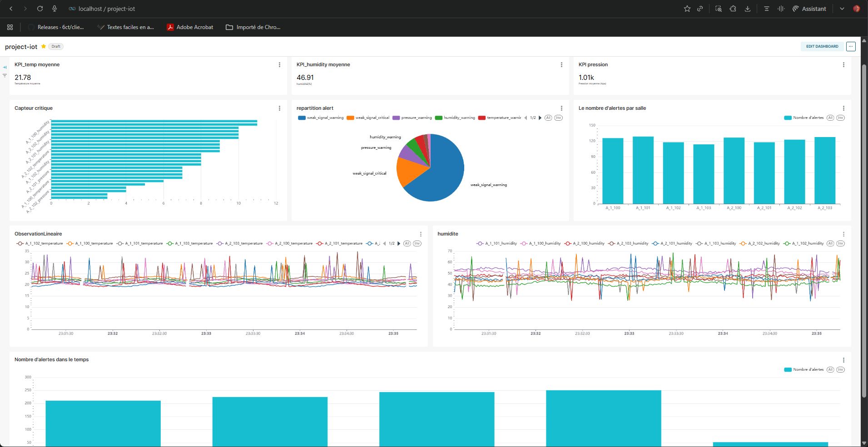
Task: Click the browser bookmark star icon
Action: pos(687,9)
